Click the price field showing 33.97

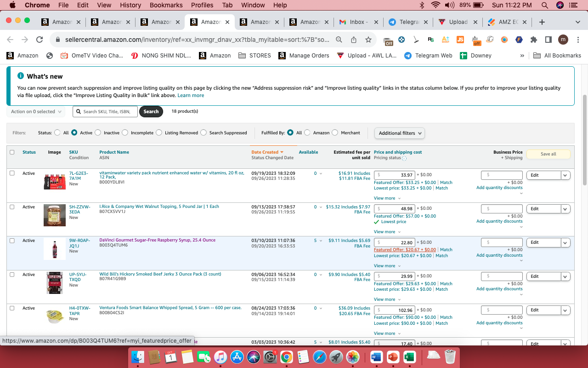pyautogui.click(x=395, y=175)
